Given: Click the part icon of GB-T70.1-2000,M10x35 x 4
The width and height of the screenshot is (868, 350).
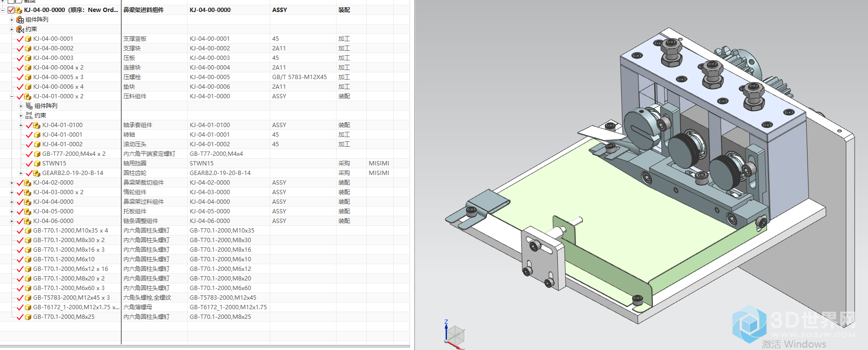Looking at the screenshot, I should [x=28, y=231].
